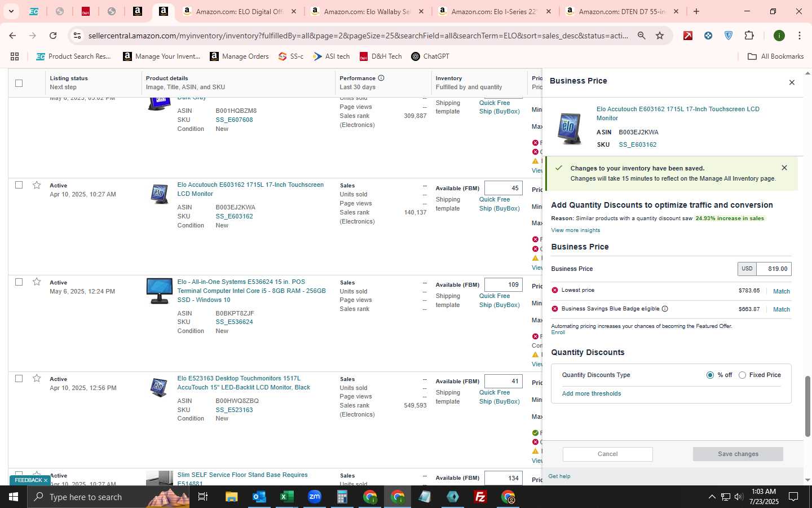Switch to the ELO Digital Office tab
This screenshot has height=508, width=812.
coord(240,11)
